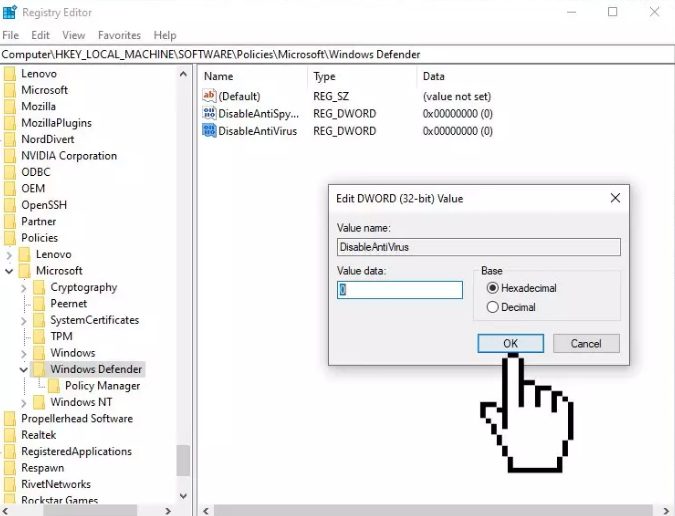This screenshot has width=675, height=516.
Task: Select the DisableAntiSpy DWORD value icon
Action: coord(209,113)
